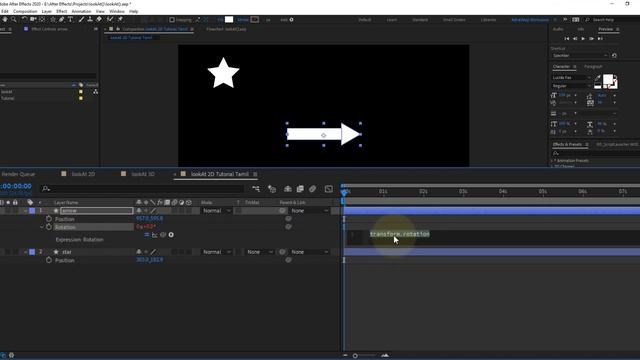This screenshot has width=640, height=360.
Task: Open the star layer Parent dropdown
Action: tap(309, 252)
